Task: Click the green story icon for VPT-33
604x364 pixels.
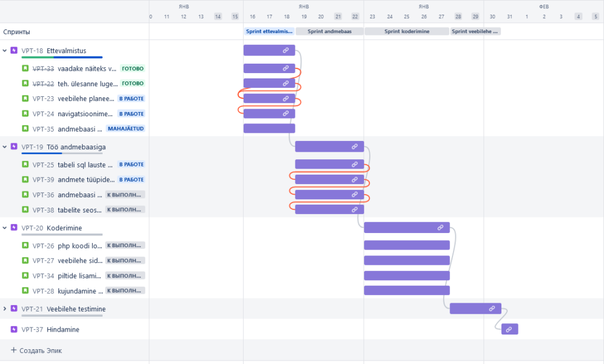Action: [x=25, y=68]
